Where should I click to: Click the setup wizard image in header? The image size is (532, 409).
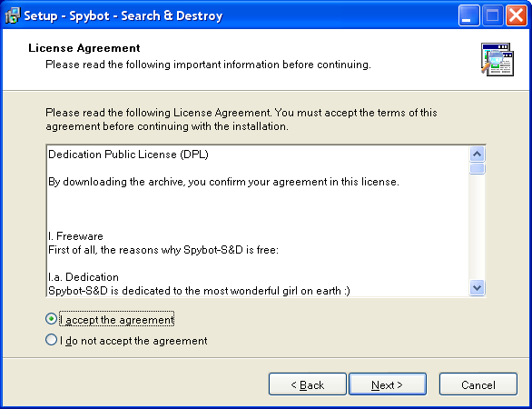[x=498, y=59]
